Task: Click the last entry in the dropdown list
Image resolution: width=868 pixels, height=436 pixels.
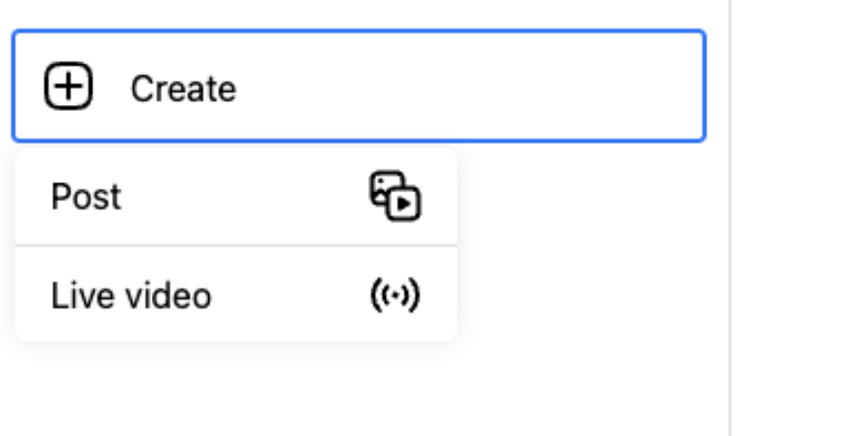Action: point(236,295)
